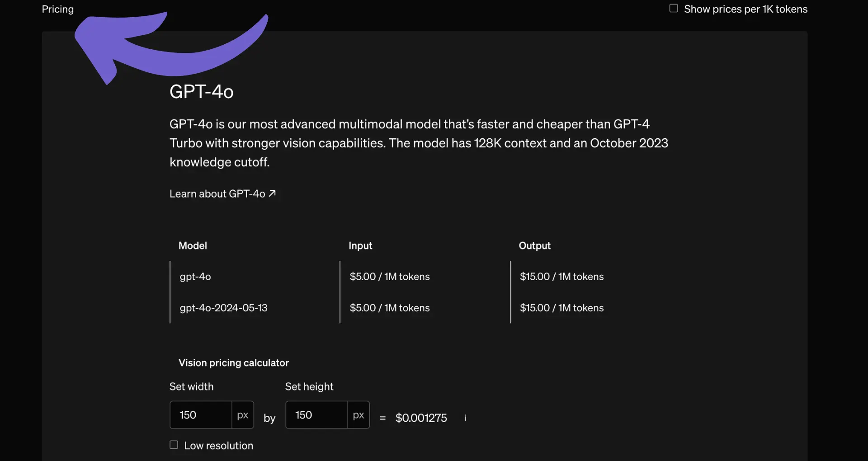Click the Output column header
868x461 pixels.
click(x=535, y=246)
